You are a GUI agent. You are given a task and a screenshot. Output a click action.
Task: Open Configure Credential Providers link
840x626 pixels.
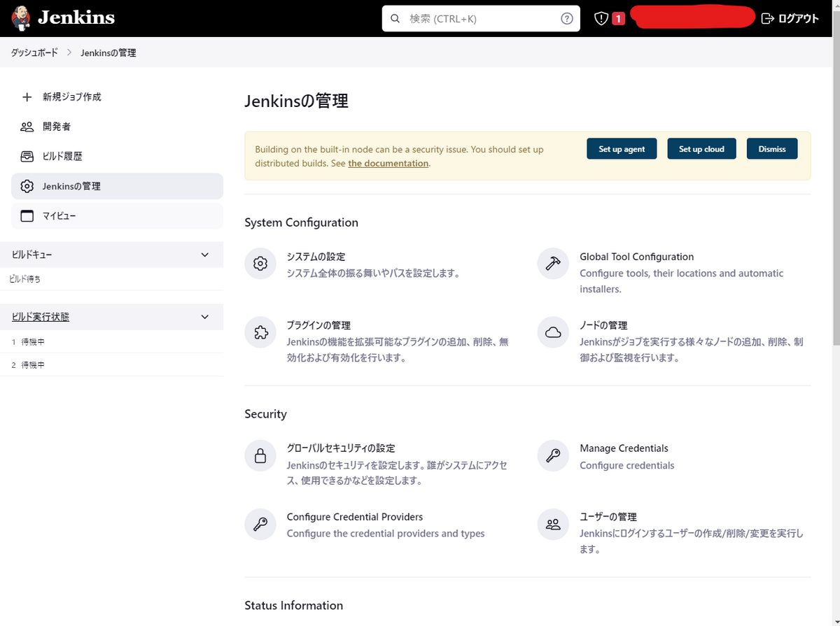[355, 517]
